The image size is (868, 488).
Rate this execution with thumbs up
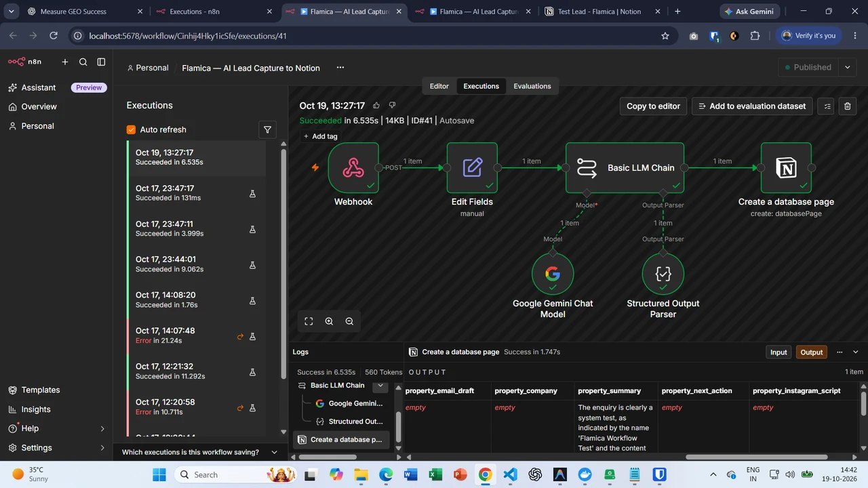(x=376, y=106)
